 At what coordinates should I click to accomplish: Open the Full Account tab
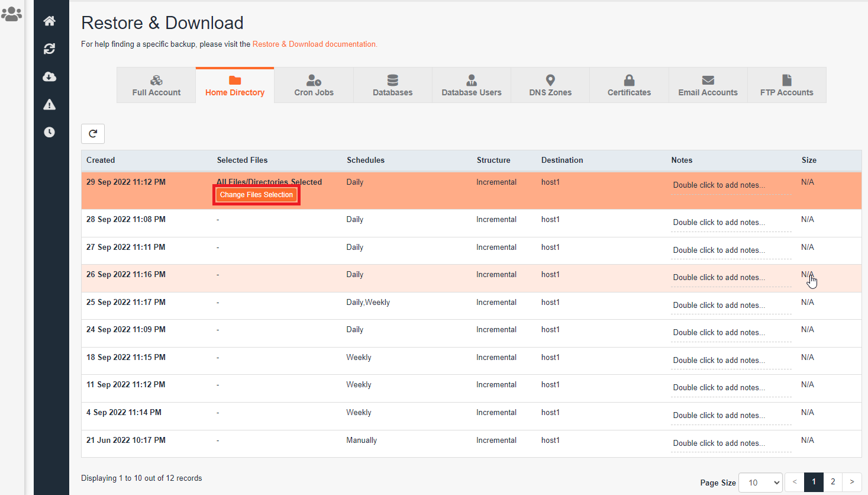tap(156, 85)
